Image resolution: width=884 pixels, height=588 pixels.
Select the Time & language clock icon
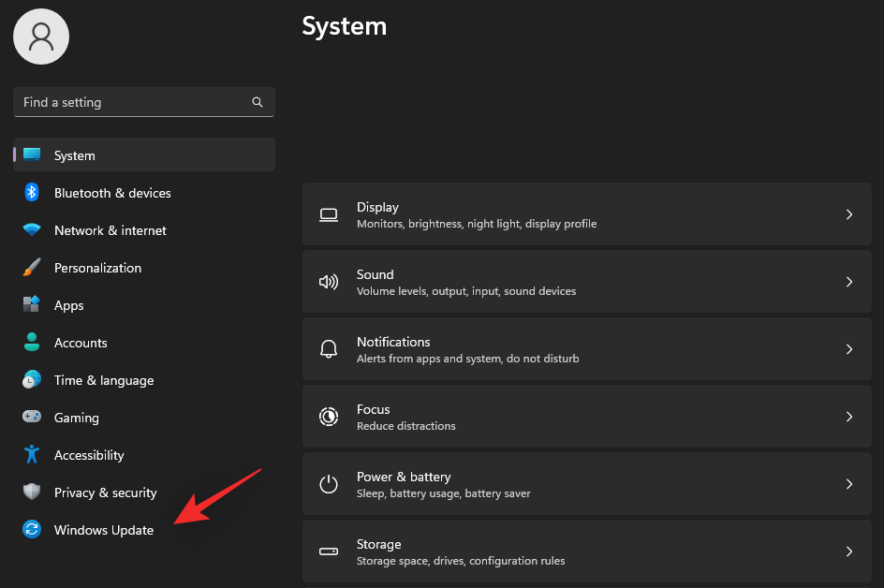click(31, 380)
